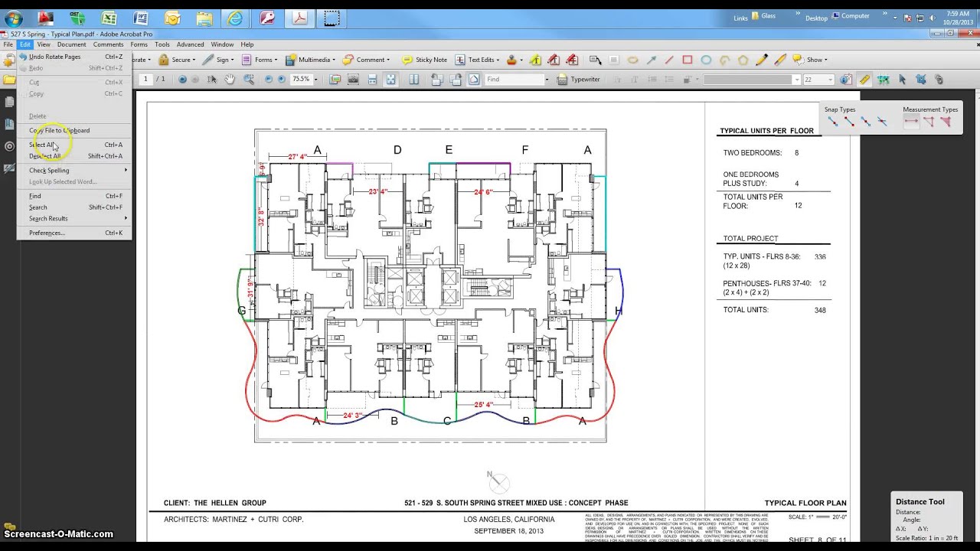Select the Hand tool in toolbar
The image size is (980, 551).
click(x=230, y=80)
